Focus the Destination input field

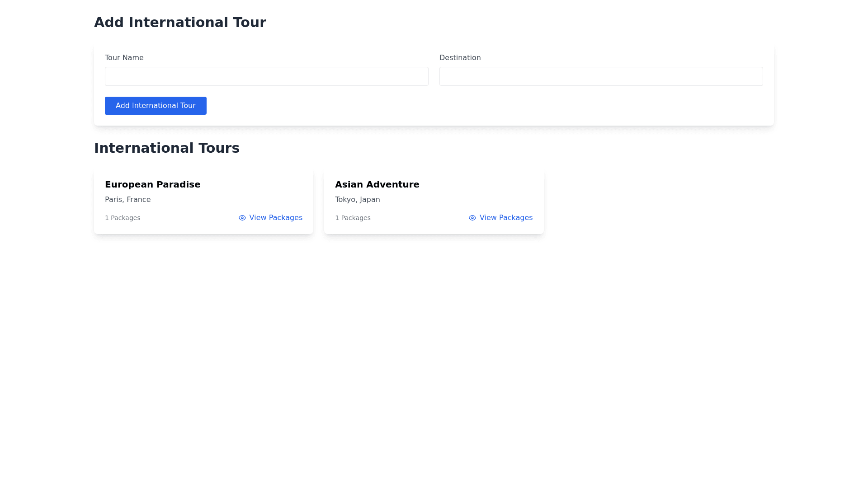pos(601,76)
